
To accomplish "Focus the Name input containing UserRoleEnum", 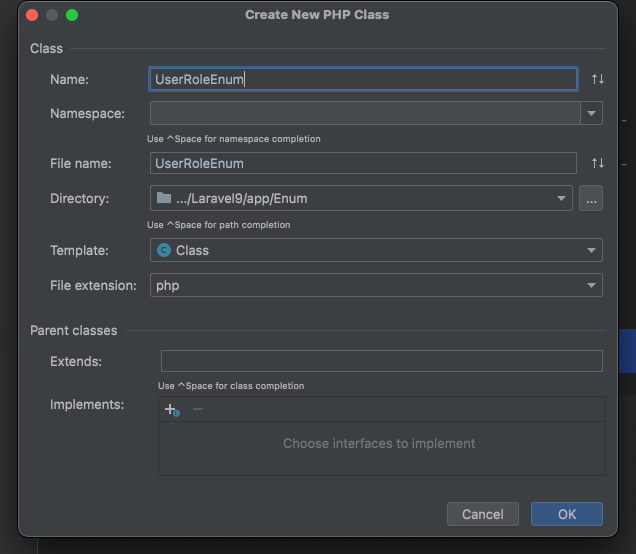I will (363, 79).
